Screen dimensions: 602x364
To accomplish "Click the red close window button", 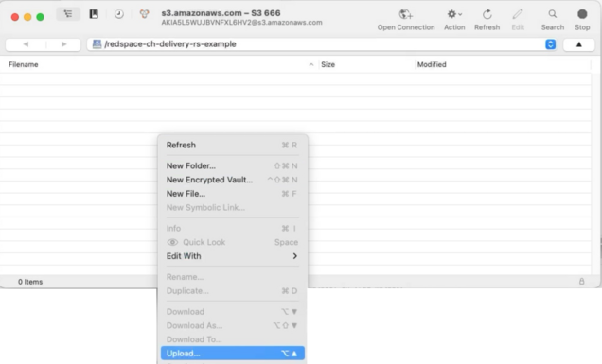I will click(15, 17).
